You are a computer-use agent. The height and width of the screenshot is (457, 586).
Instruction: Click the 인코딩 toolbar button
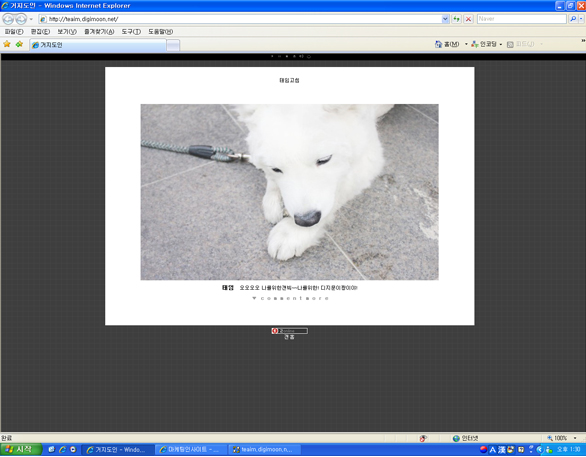tap(484, 44)
